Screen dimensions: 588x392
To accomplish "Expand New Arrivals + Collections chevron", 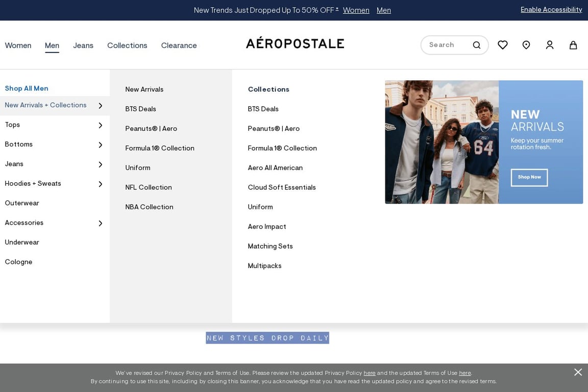I will (x=100, y=106).
